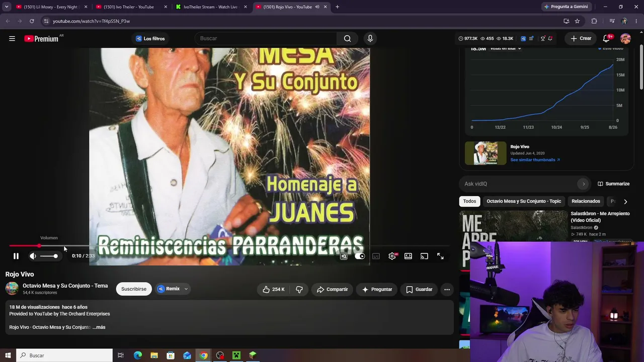
Task: Enter fullscreen mode
Action: pyautogui.click(x=440, y=256)
